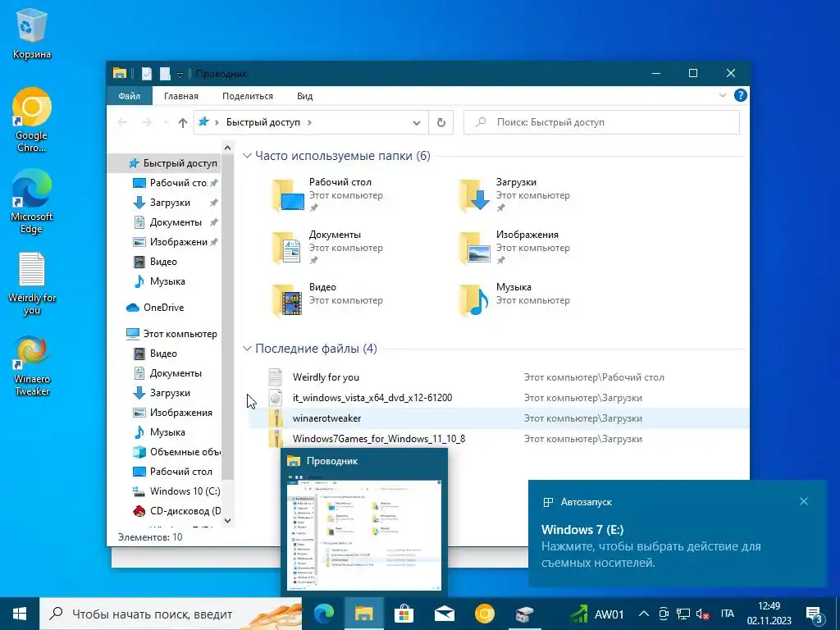Click the breadcrumb arrow after Быстрый доступ
Image resolution: width=840 pixels, height=630 pixels.
[x=309, y=123]
